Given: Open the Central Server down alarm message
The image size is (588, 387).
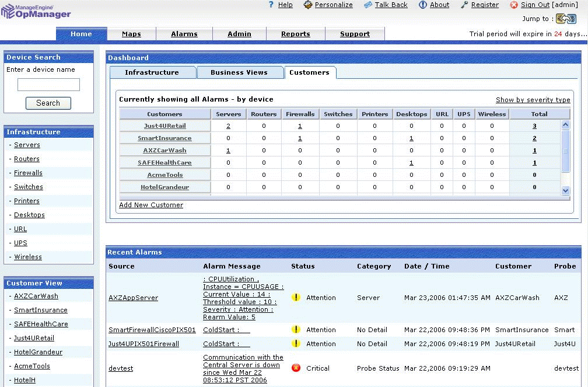Looking at the screenshot, I should [x=243, y=368].
